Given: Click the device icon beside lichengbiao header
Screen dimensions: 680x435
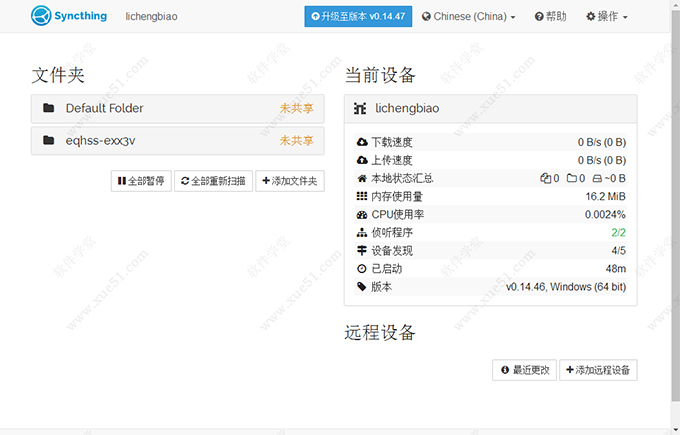Looking at the screenshot, I should (x=360, y=108).
